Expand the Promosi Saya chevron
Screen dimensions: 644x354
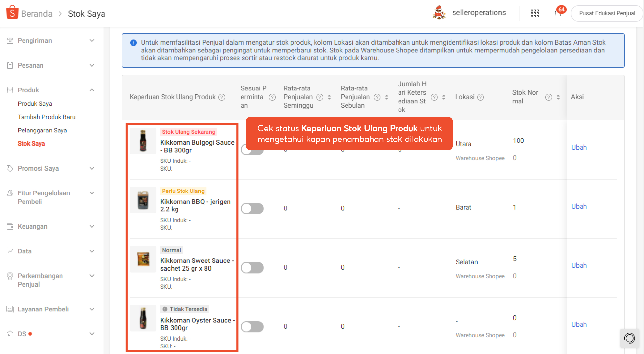[x=92, y=168]
